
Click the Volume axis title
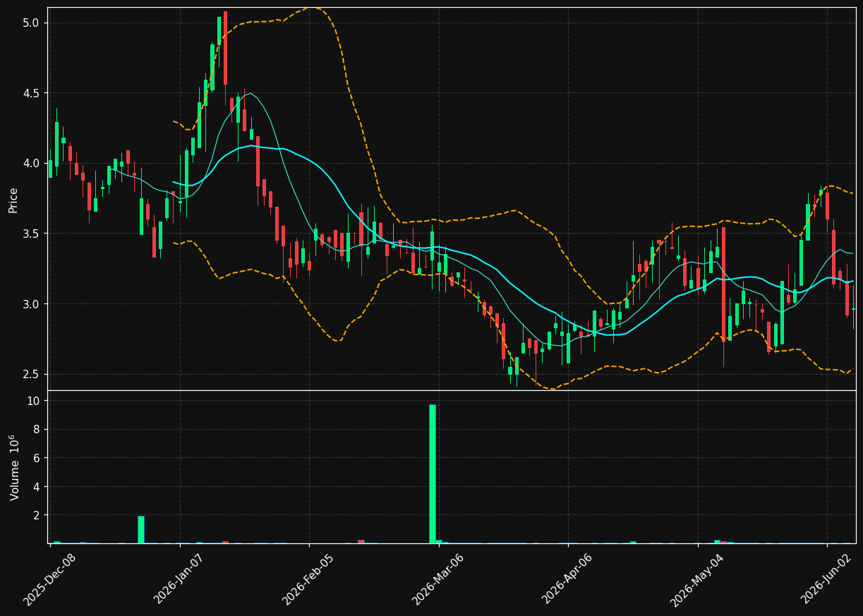pos(14,467)
